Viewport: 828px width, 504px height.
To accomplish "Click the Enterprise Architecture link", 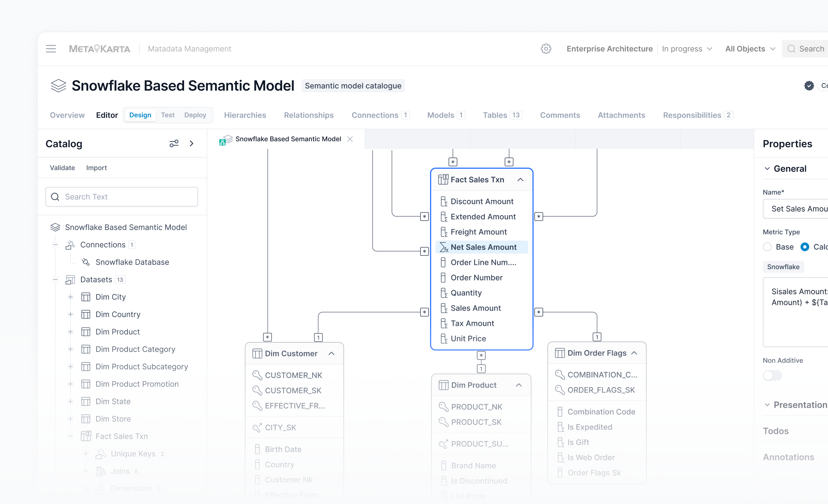I will (x=610, y=49).
